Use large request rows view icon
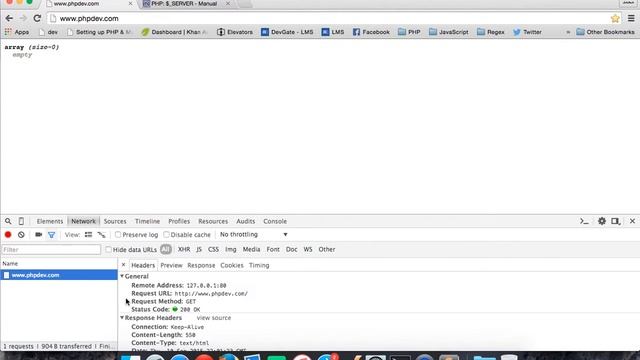Screen dimensions: 640x360 (88, 235)
